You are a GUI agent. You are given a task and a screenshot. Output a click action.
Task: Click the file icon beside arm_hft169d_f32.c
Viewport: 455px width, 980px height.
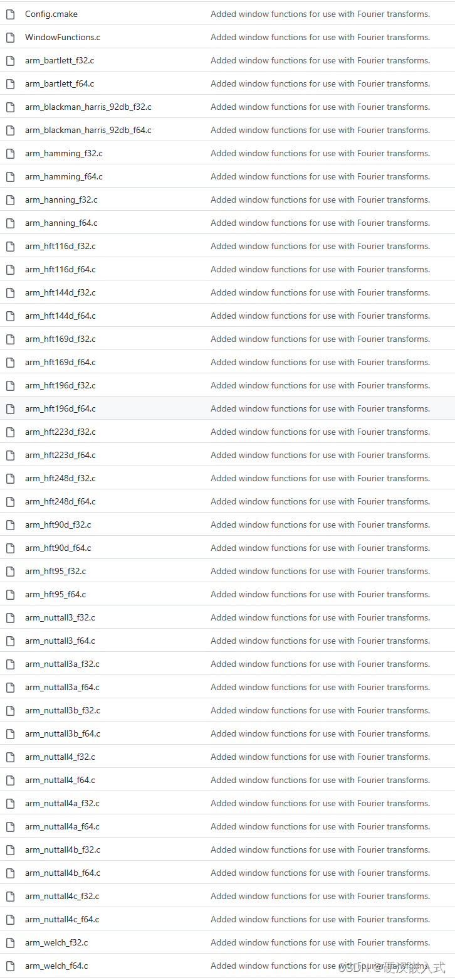coord(10,339)
